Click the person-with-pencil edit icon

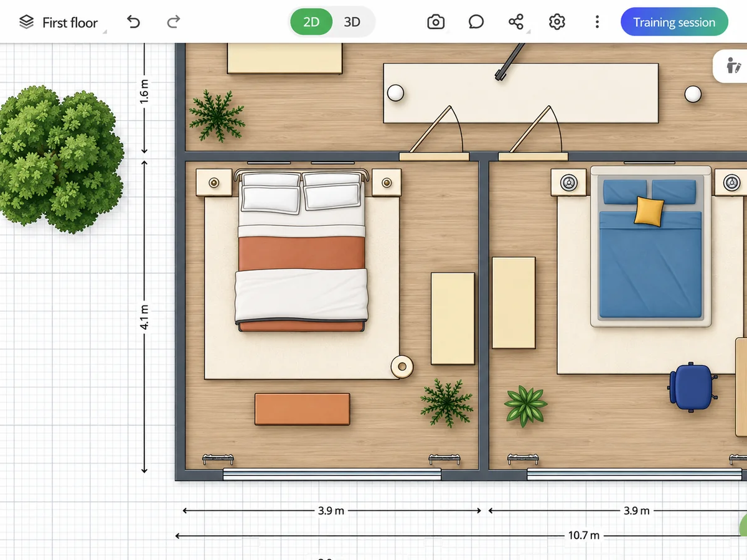pos(733,65)
